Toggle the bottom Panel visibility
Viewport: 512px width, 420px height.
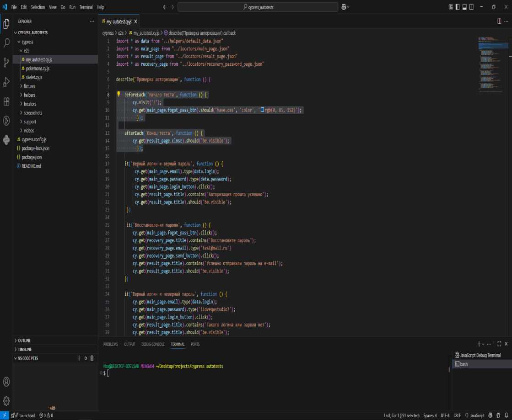point(464,7)
